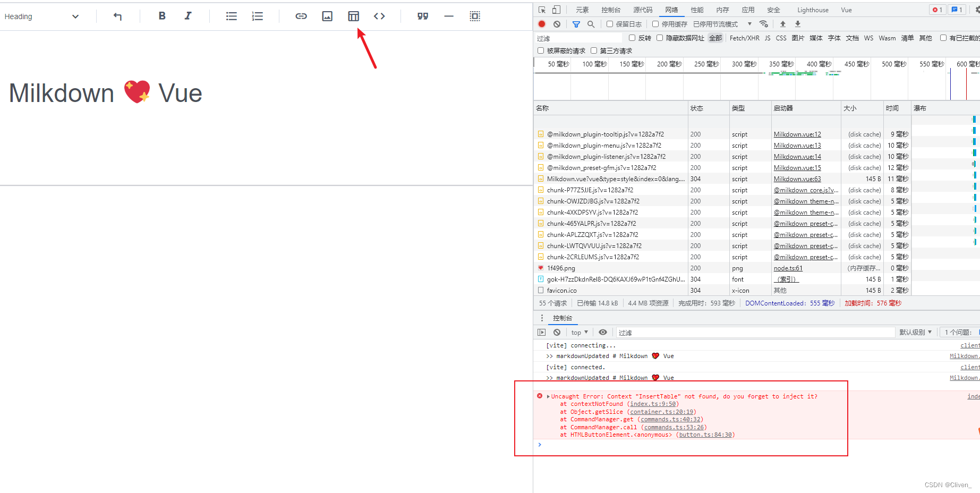This screenshot has width=980, height=493.
Task: Toggle italic formatting in Milkdown editor
Action: coord(188,16)
